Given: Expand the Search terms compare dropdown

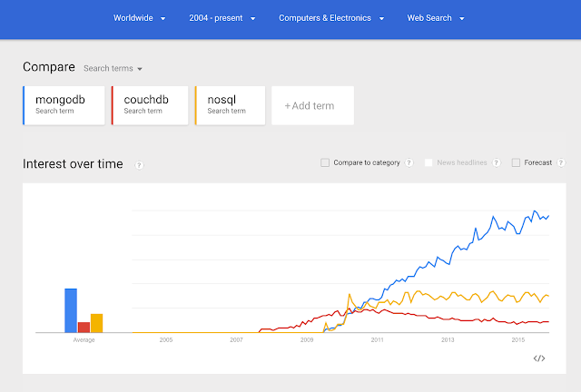Looking at the screenshot, I should click(x=113, y=68).
